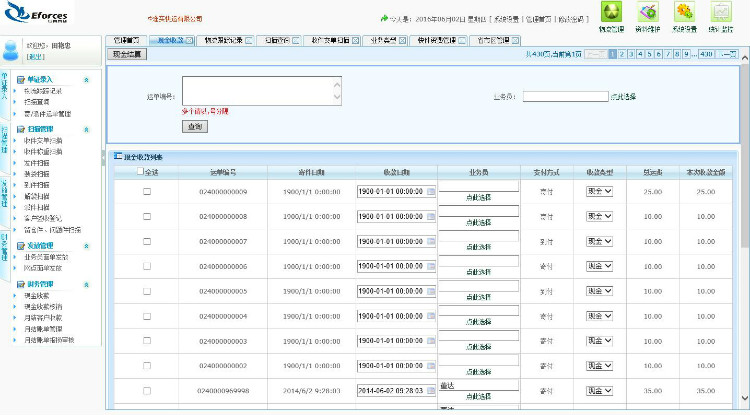
Task: Check the box for waybill 024000000008
Action: coord(147,216)
